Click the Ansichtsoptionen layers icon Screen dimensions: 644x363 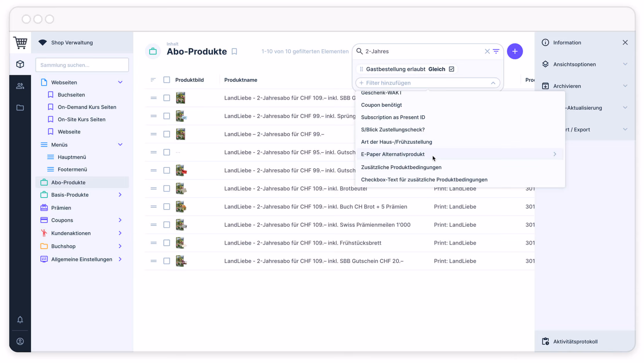coord(545,64)
